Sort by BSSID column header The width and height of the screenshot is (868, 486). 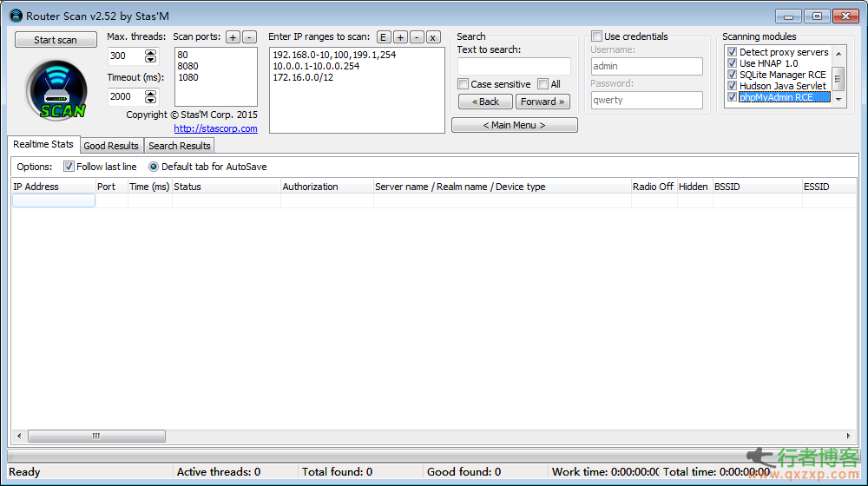click(757, 187)
